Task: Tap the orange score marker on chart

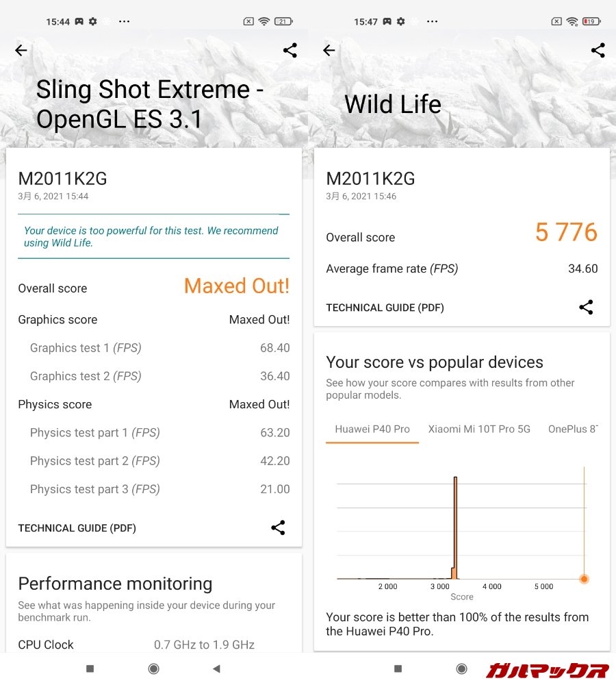Action: coord(584,579)
